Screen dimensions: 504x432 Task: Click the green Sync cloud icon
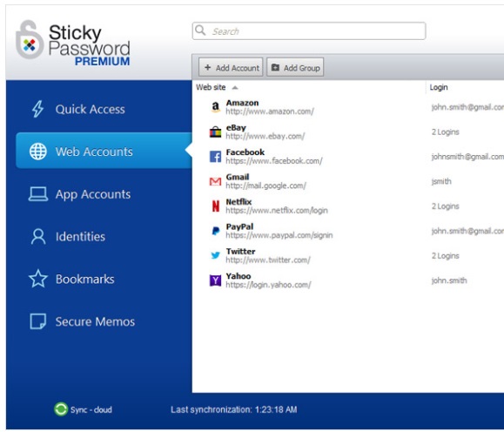click(x=61, y=409)
